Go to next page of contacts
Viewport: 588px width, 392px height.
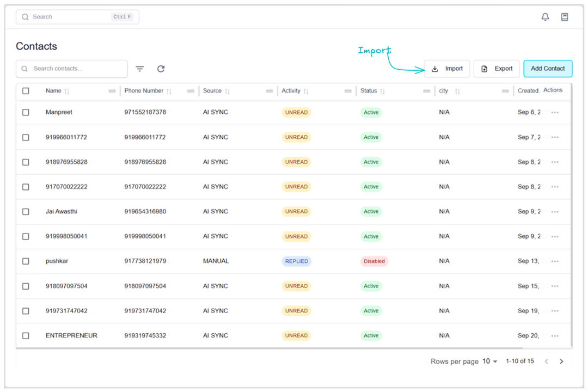(x=561, y=362)
